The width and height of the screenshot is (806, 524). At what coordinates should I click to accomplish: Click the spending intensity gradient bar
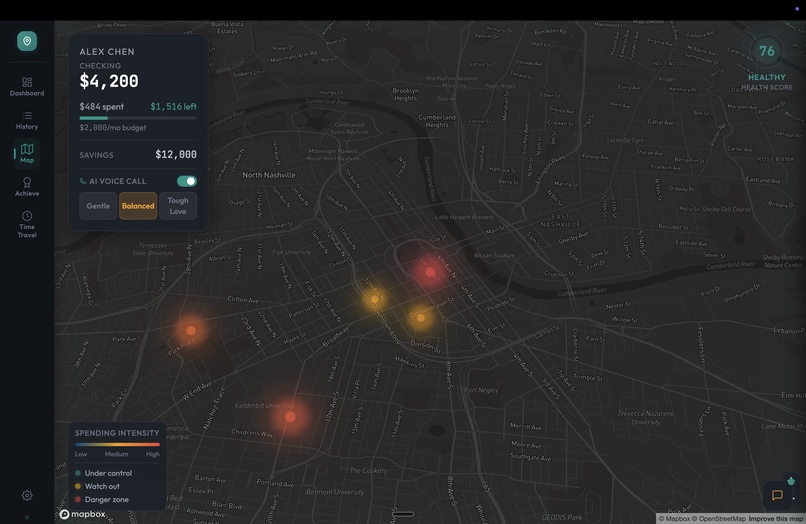[x=117, y=444]
